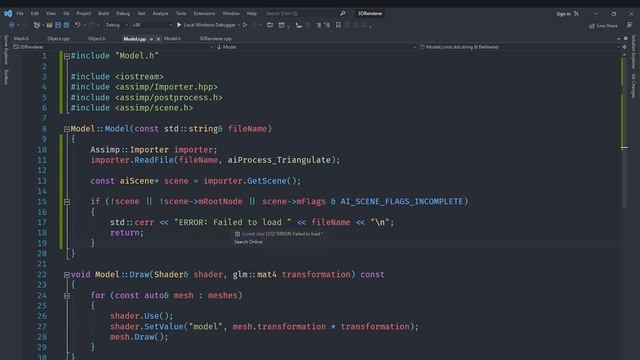Click the navigate backward icon
Image resolution: width=640 pixels, height=360 pixels.
click(x=11, y=25)
